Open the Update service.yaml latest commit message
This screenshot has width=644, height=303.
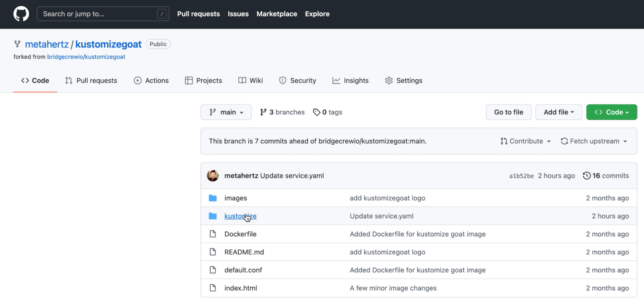click(x=292, y=176)
